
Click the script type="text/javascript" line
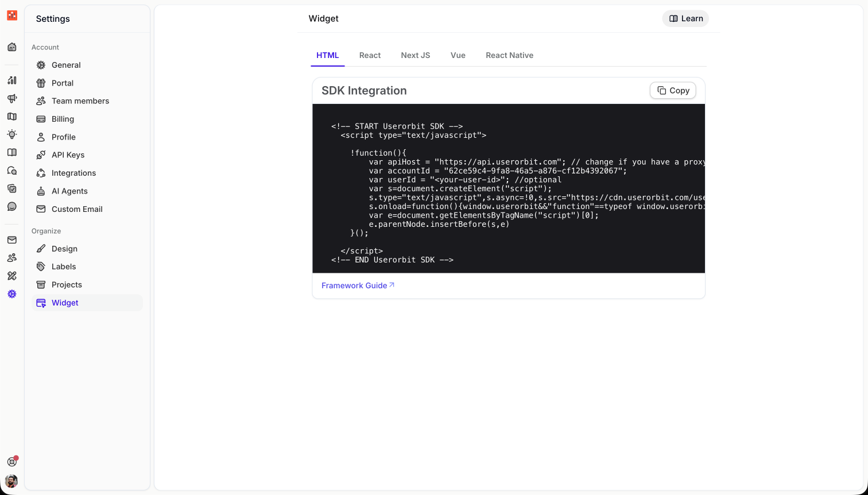pos(413,136)
